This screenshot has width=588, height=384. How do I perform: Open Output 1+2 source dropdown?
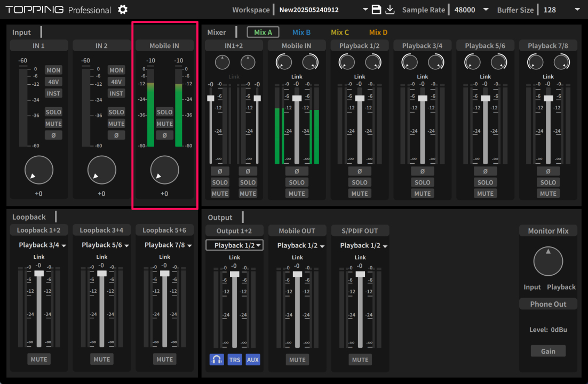coord(234,245)
